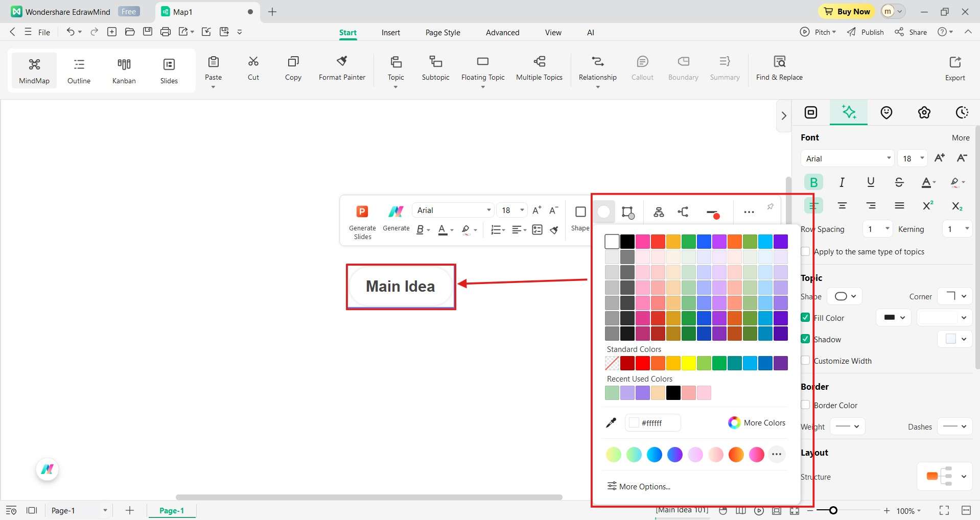Switch to Outline view
The width and height of the screenshot is (980, 520).
(x=78, y=70)
